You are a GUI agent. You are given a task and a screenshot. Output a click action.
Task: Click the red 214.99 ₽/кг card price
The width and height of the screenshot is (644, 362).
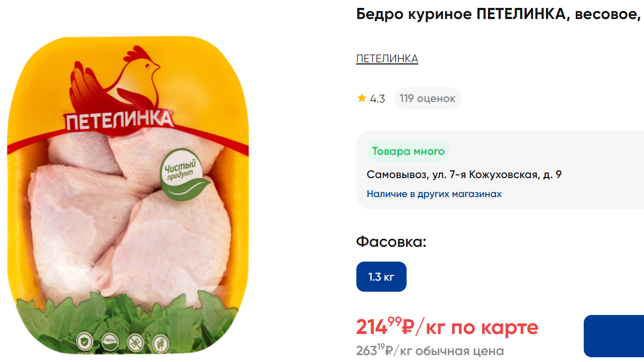pyautogui.click(x=447, y=326)
